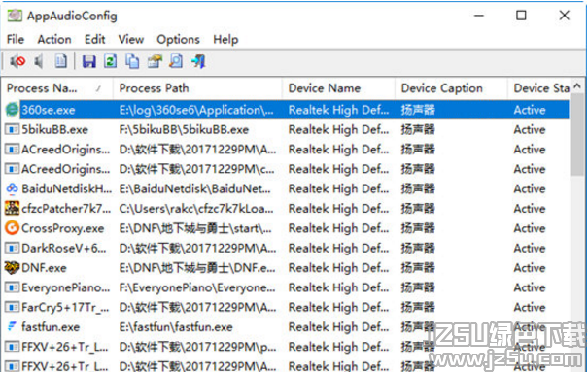Open Properties via the toolbar icon
588x372 pixels.
click(155, 61)
